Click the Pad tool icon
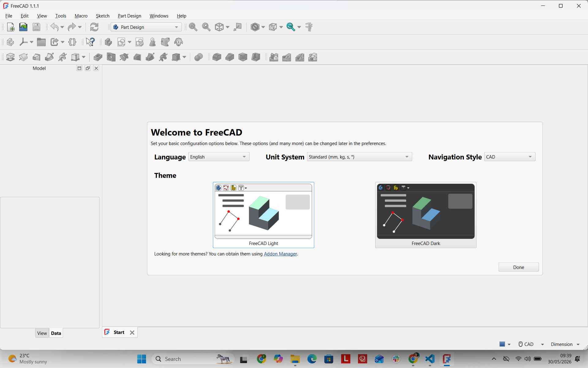 pos(10,57)
